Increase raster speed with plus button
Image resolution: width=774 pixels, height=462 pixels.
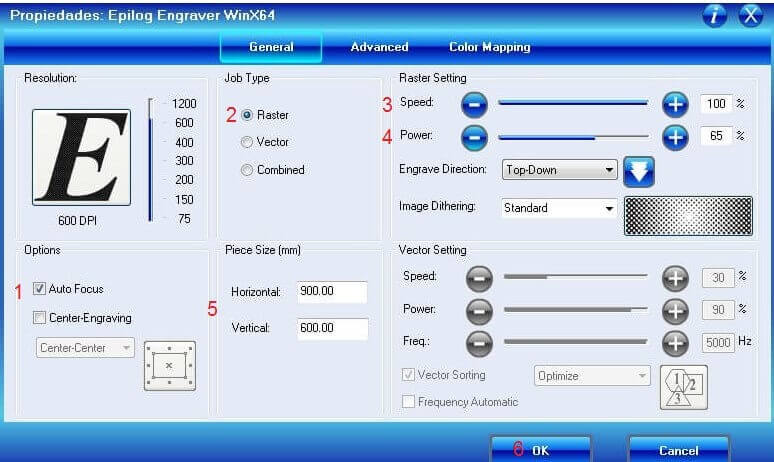pyautogui.click(x=675, y=105)
